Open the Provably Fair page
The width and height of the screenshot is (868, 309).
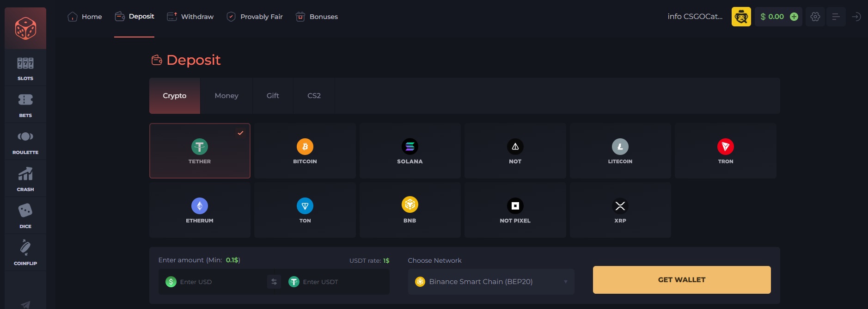[x=255, y=17]
